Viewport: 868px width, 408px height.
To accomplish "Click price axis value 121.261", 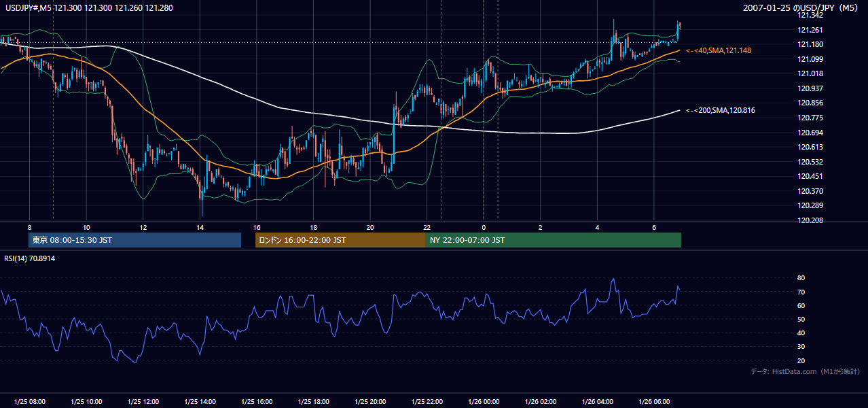I will [x=810, y=30].
